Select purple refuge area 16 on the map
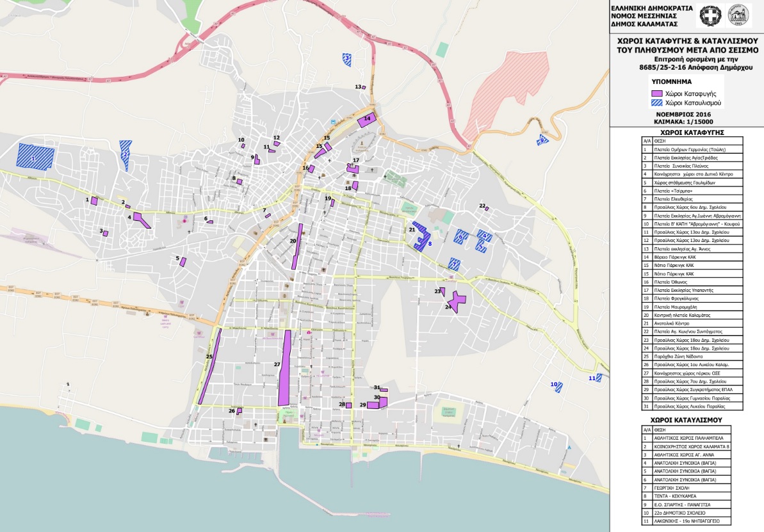This screenshot has height=532, width=764. pos(311,169)
